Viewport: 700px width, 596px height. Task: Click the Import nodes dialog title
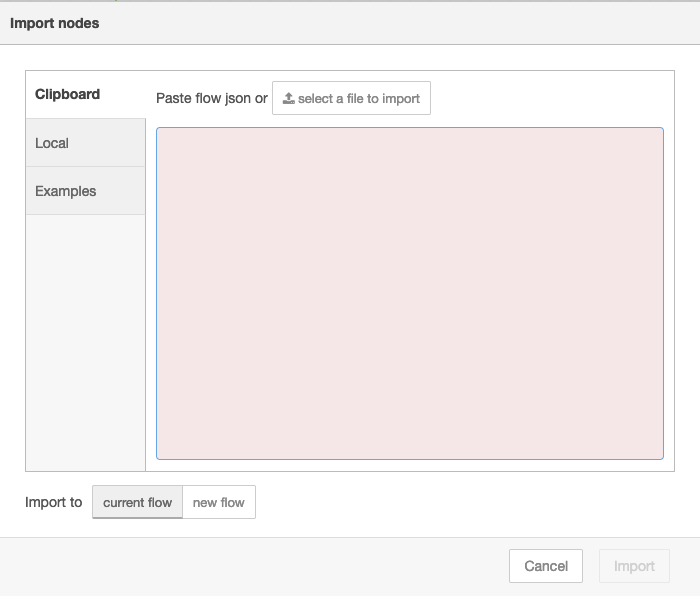pyautogui.click(x=55, y=23)
